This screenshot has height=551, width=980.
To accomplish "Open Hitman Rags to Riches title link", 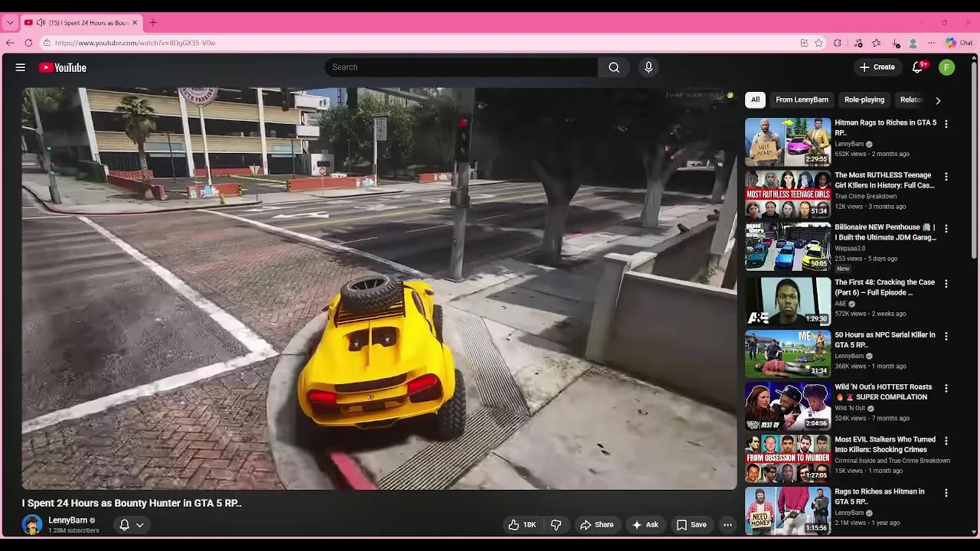I will (x=885, y=128).
